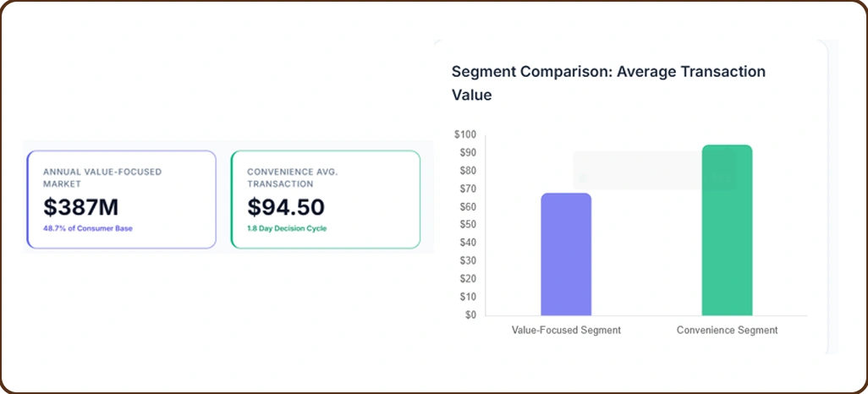
Task: Click the $10 y-axis tick label
Action: tap(467, 297)
